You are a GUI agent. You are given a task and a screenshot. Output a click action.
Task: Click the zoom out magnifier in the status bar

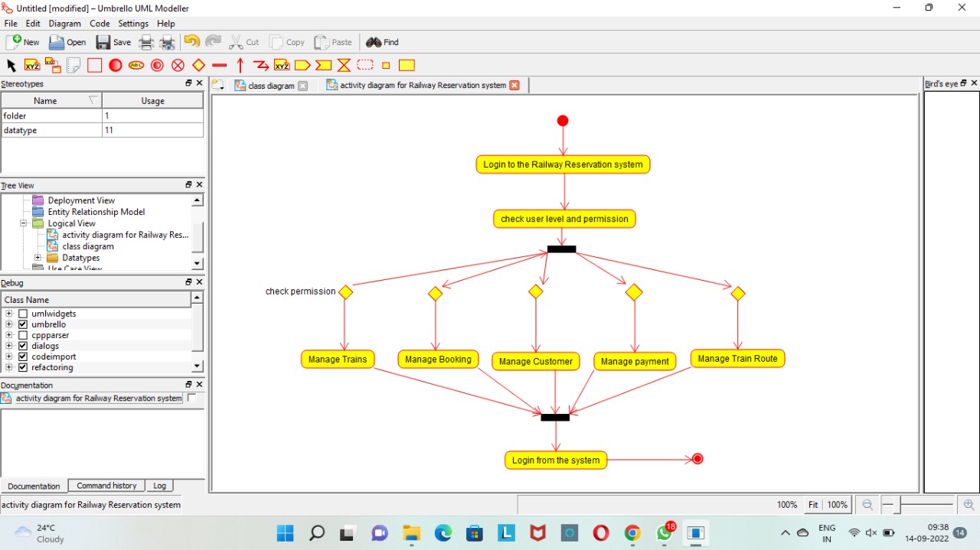[867, 504]
